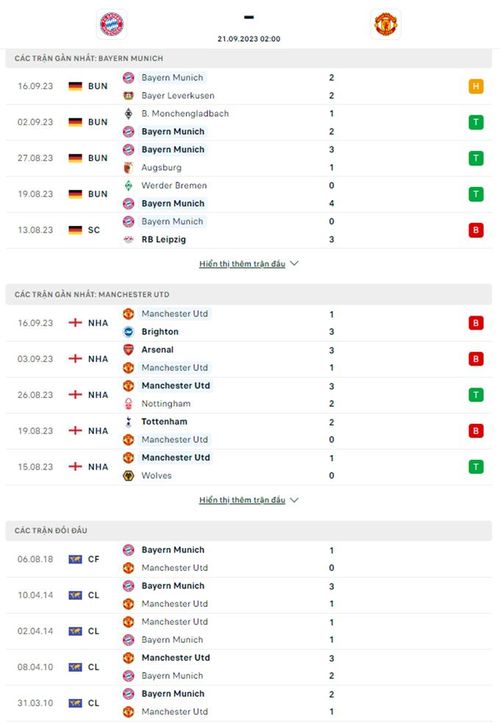The width and height of the screenshot is (500, 724).
Task: Click the Brighton team logo
Action: point(128,332)
